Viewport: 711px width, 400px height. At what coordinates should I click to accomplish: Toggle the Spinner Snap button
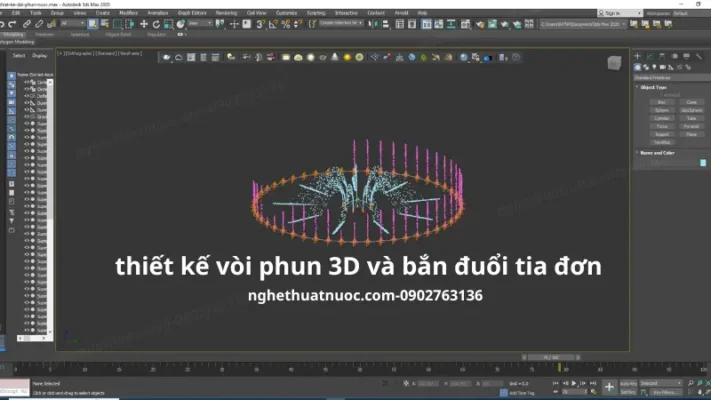[298, 24]
